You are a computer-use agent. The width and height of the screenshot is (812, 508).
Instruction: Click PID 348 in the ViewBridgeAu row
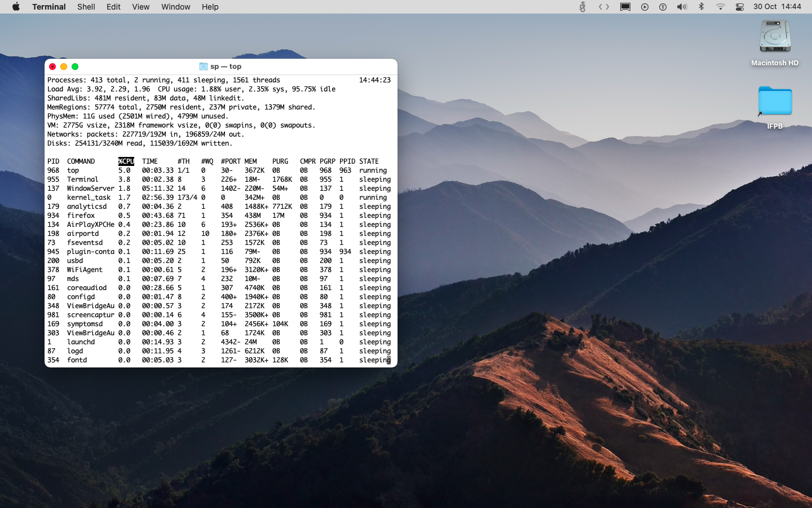tap(53, 306)
